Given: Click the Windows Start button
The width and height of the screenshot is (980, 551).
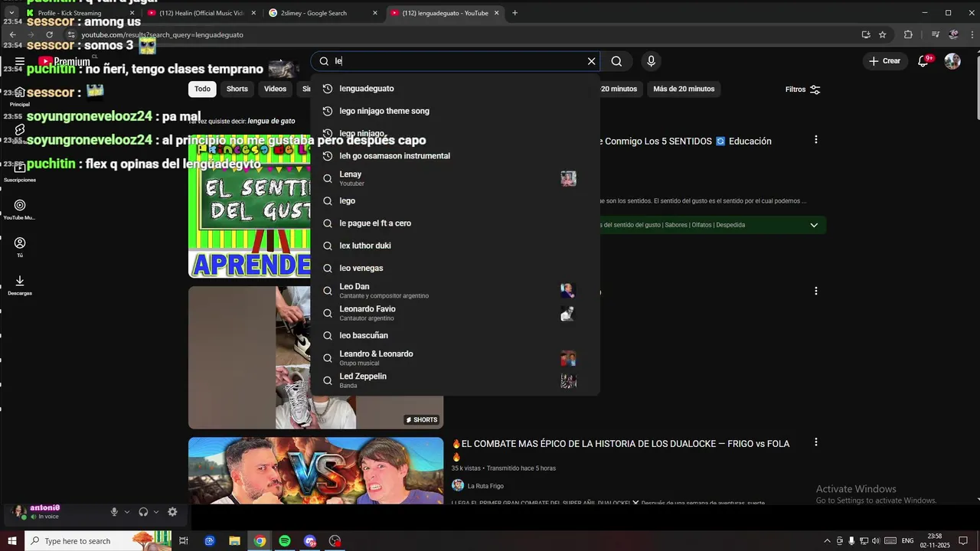Looking at the screenshot, I should pyautogui.click(x=11, y=541).
